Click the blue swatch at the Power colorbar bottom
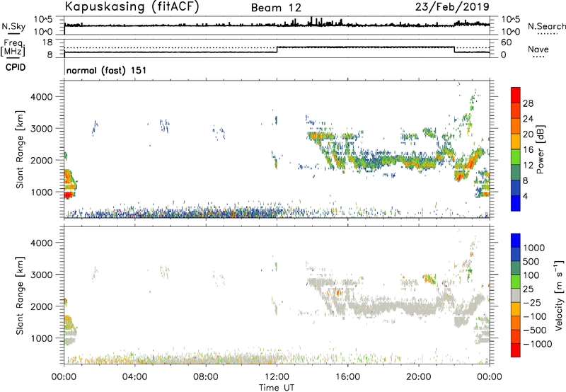 [x=516, y=203]
